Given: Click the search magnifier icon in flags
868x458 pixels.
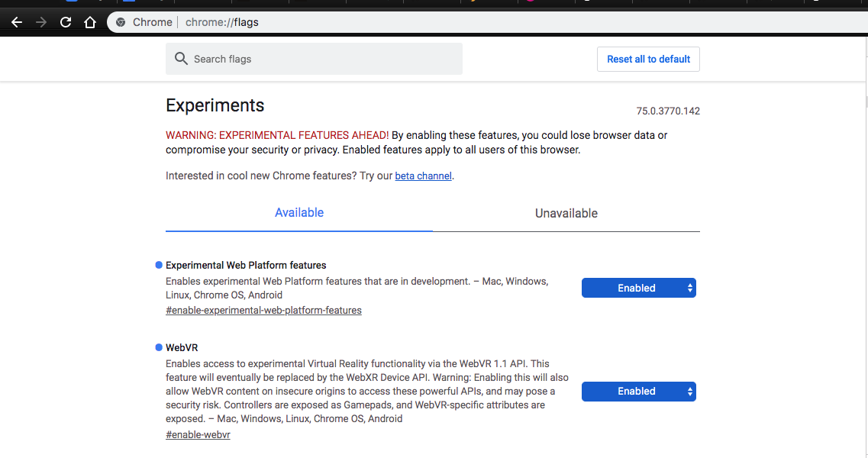Looking at the screenshot, I should pyautogui.click(x=181, y=59).
